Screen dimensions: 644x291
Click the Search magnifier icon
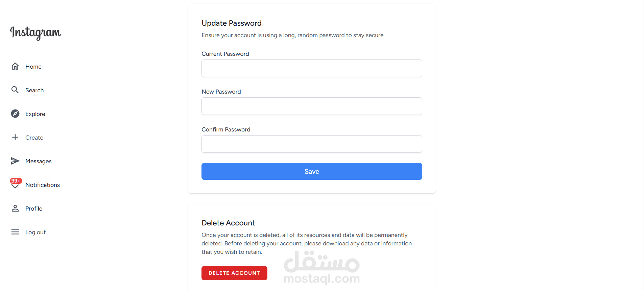[15, 90]
